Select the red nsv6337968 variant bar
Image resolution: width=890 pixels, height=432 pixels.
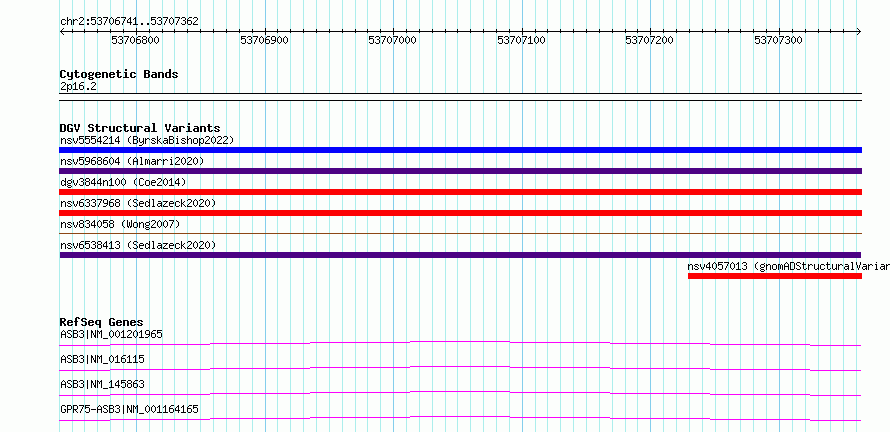coord(460,213)
